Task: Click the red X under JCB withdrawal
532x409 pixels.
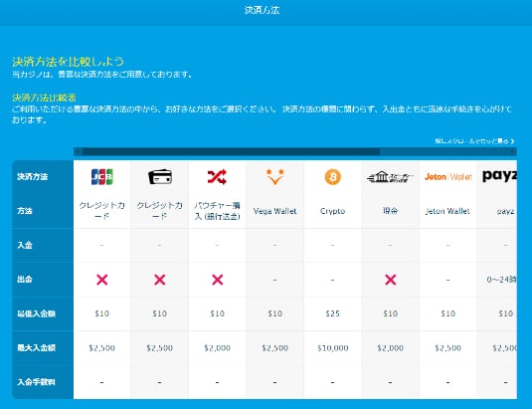Action: (102, 280)
